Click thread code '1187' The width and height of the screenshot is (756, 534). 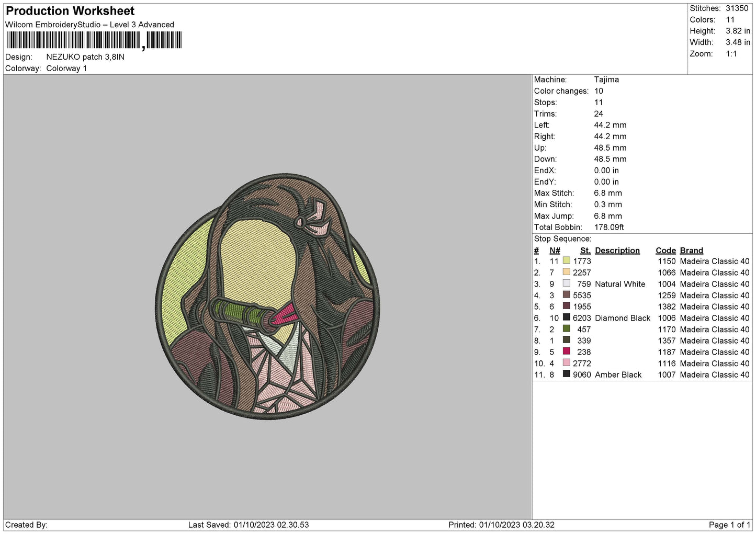click(x=667, y=352)
